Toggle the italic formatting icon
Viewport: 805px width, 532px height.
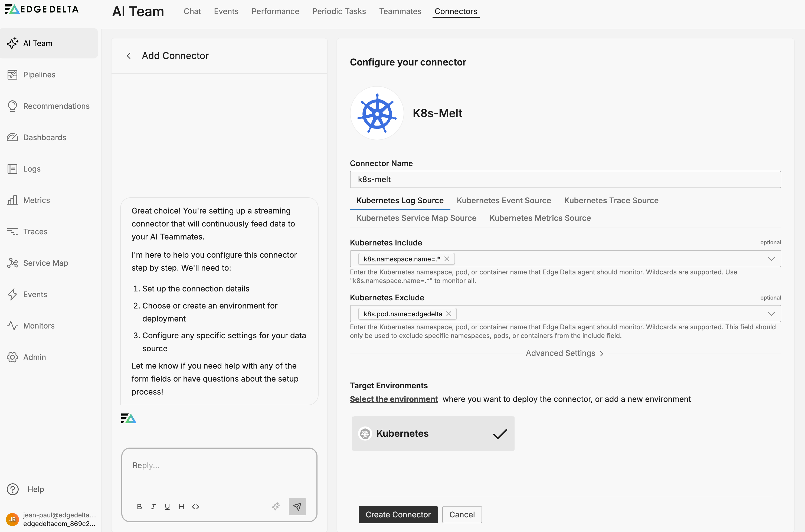[x=153, y=507]
